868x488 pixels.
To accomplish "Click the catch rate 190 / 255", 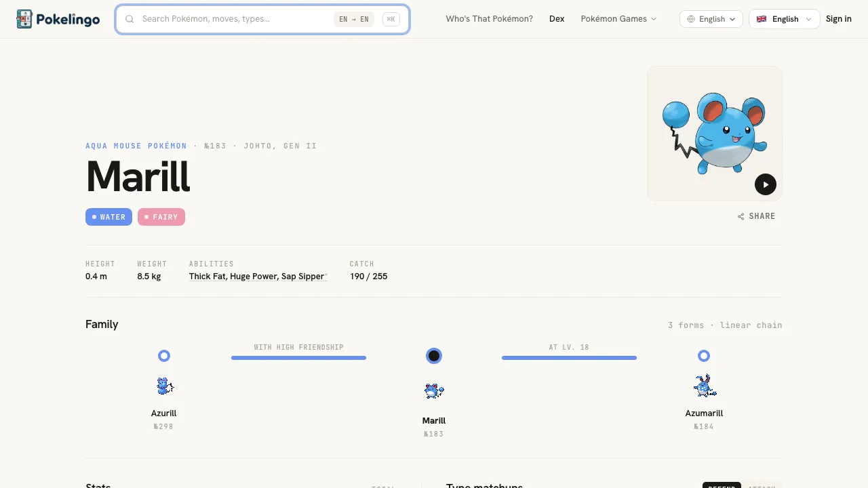I will pyautogui.click(x=369, y=277).
